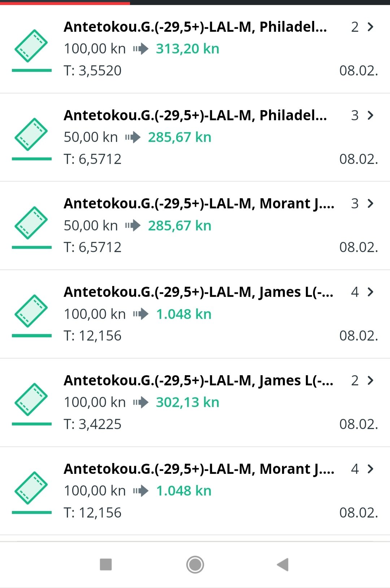
Task: Select the 302,13 kn winnings amount
Action: click(187, 402)
